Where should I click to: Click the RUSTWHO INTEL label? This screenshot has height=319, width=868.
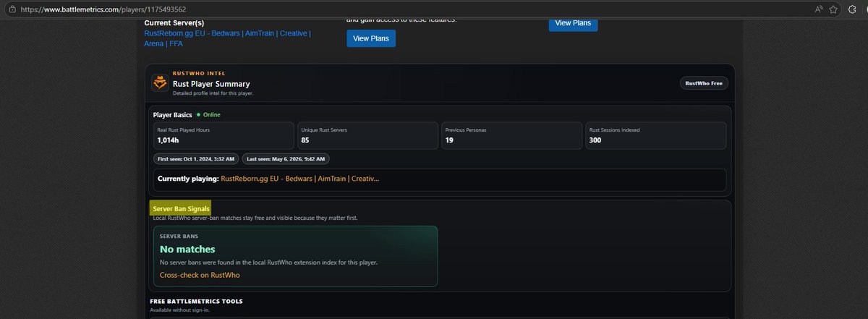coord(199,73)
